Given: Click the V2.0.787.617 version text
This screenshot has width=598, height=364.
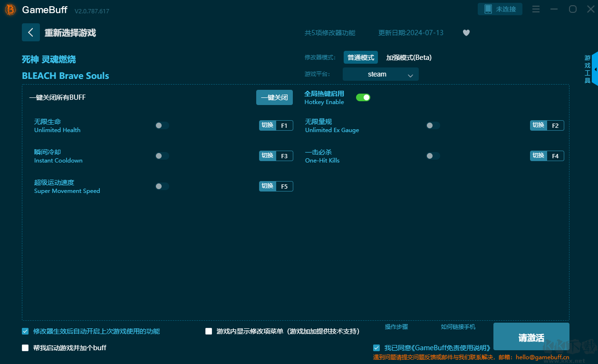Looking at the screenshot, I should tap(92, 11).
